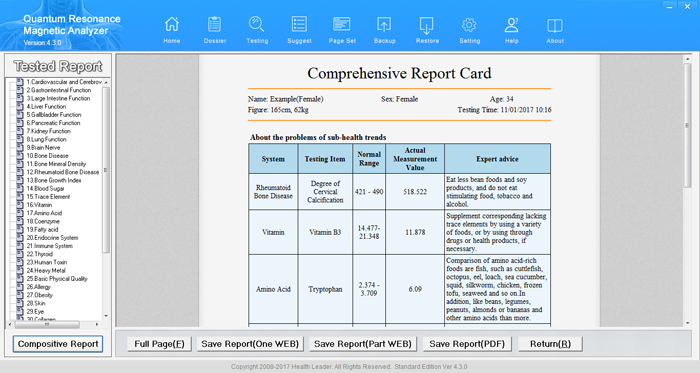
Task: Click document icon beside Coenzyme report
Action: point(20,221)
